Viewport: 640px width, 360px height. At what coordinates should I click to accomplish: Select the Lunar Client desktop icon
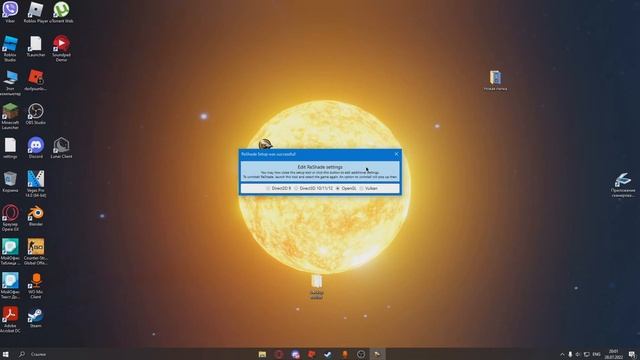[x=61, y=148]
